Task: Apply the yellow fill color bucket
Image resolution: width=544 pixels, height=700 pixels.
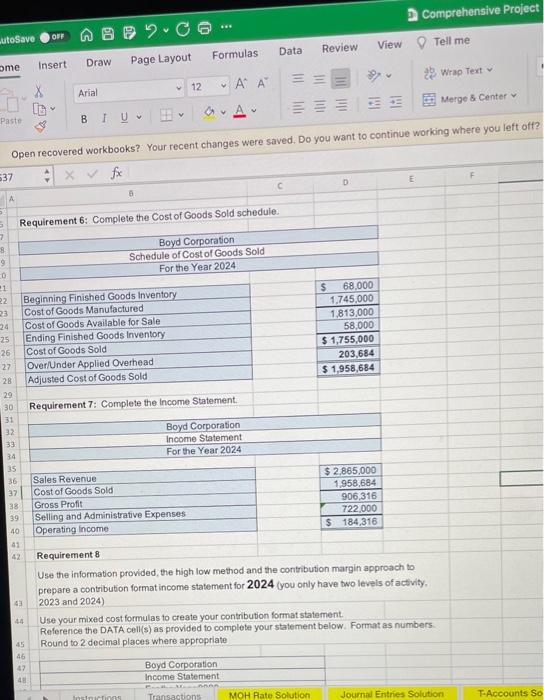Action: [x=209, y=112]
